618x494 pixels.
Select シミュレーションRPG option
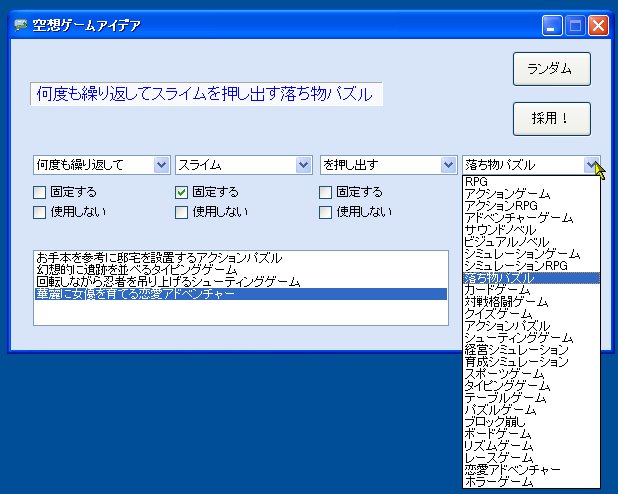point(531,266)
